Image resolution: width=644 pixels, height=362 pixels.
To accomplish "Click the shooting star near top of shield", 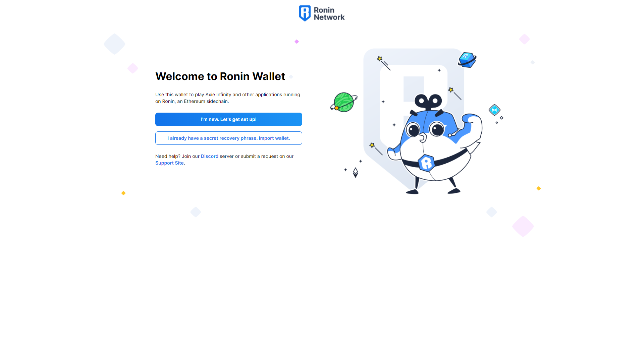I will coord(384,63).
